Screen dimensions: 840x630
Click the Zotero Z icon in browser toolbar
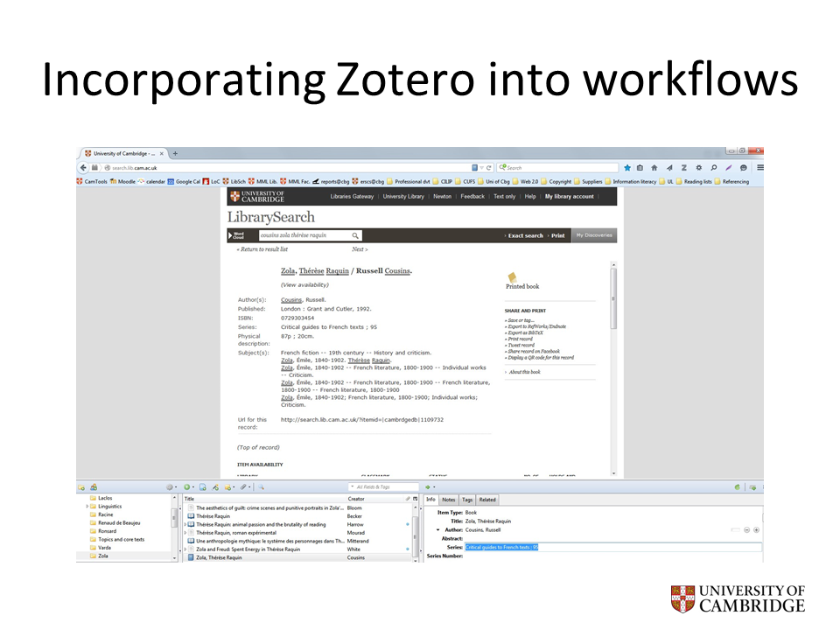[684, 167]
